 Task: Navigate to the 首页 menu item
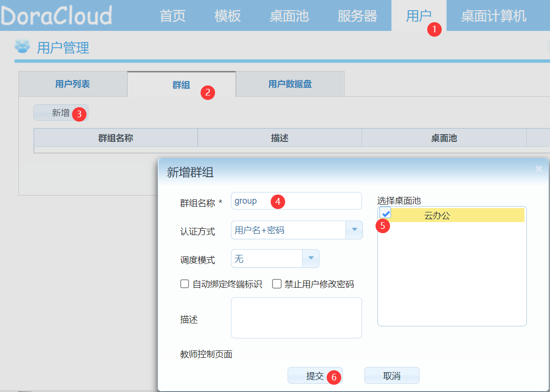[172, 15]
